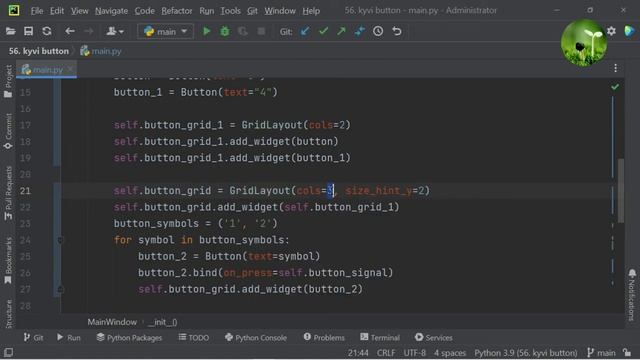Click Git Commit green checkmark
The height and width of the screenshot is (360, 640).
click(323, 31)
